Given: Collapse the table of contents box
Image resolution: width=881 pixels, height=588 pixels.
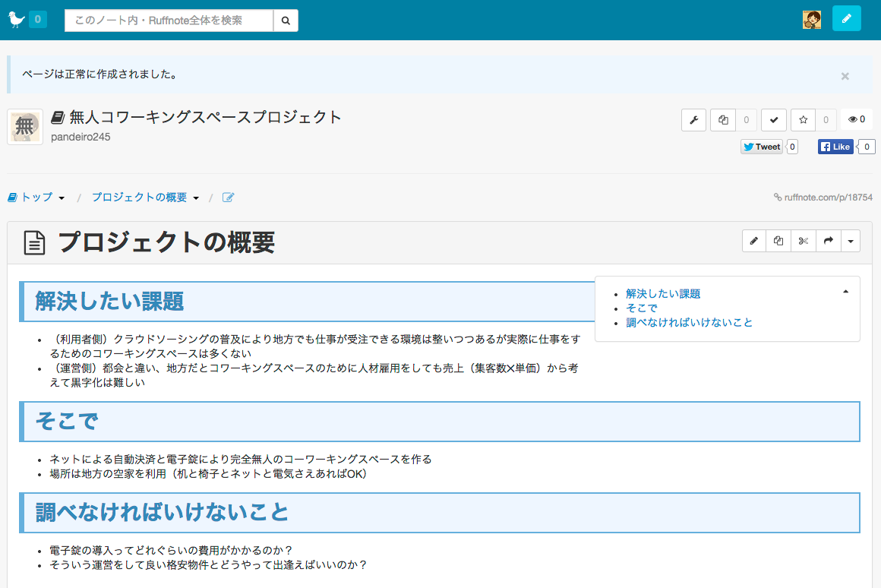Looking at the screenshot, I should [845, 292].
